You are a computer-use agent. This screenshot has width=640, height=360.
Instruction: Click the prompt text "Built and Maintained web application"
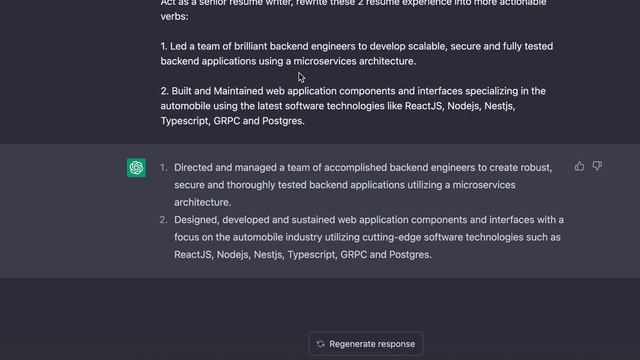(254, 91)
